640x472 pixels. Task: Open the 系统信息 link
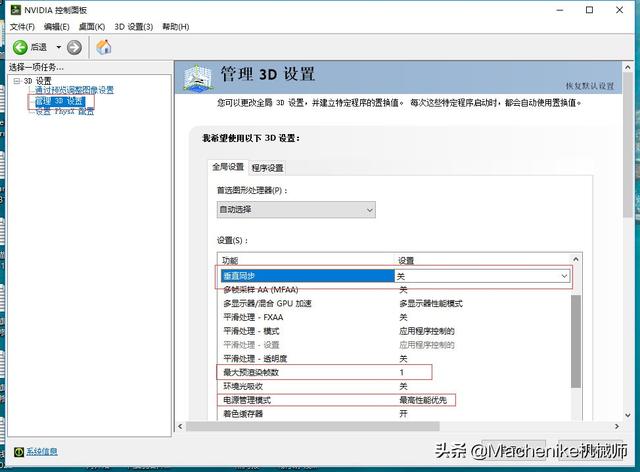(42, 452)
